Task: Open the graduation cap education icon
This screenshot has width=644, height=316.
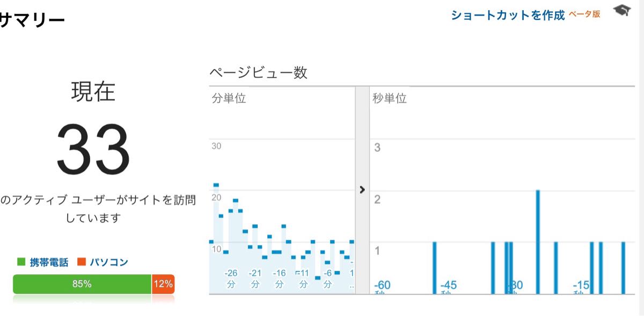Action: [622, 11]
